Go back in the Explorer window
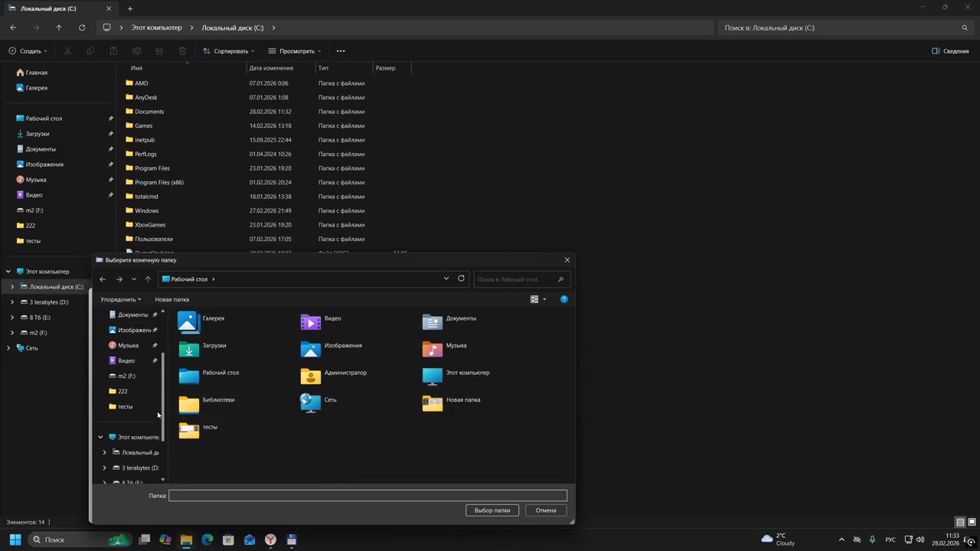The height and width of the screenshot is (551, 980). coord(13,28)
